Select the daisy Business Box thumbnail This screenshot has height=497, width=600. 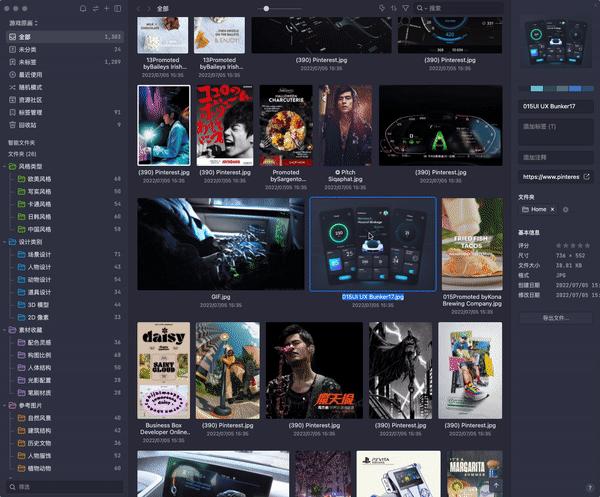tap(163, 370)
